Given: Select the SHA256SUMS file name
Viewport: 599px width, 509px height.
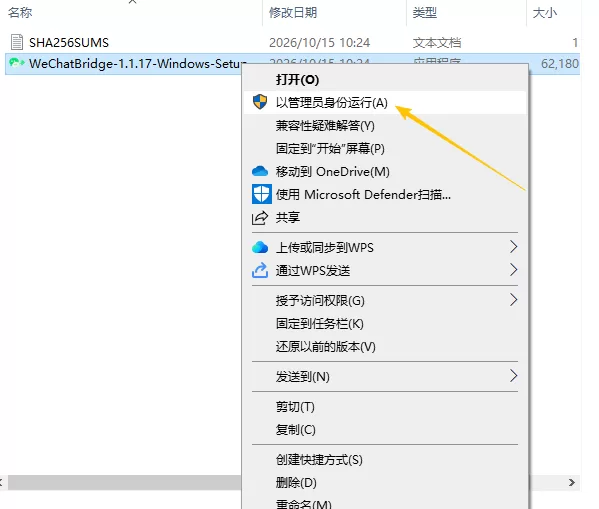Looking at the screenshot, I should (69, 42).
